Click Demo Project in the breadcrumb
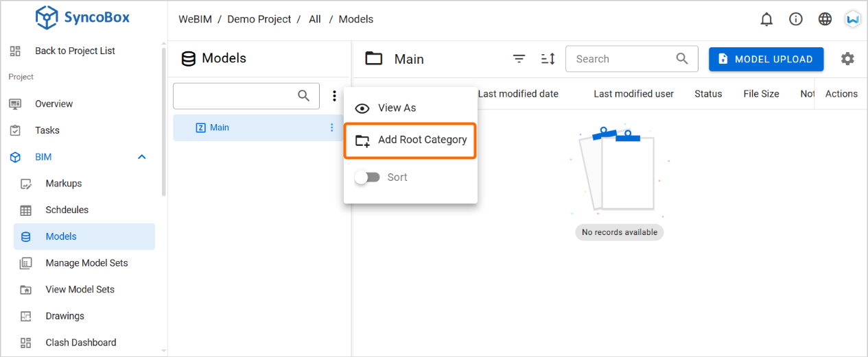This screenshot has height=357, width=868. tap(259, 19)
